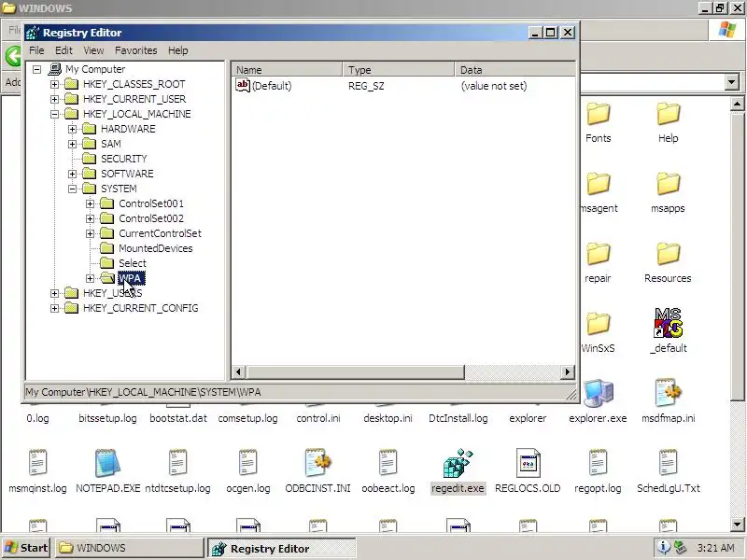Expand HKEY_CURRENT_USER key
Screen dimensions: 747x560
[55, 99]
